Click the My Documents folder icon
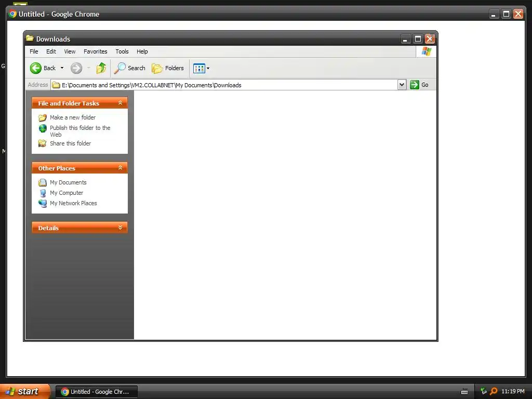Viewport: 532px width, 399px height. click(x=43, y=182)
